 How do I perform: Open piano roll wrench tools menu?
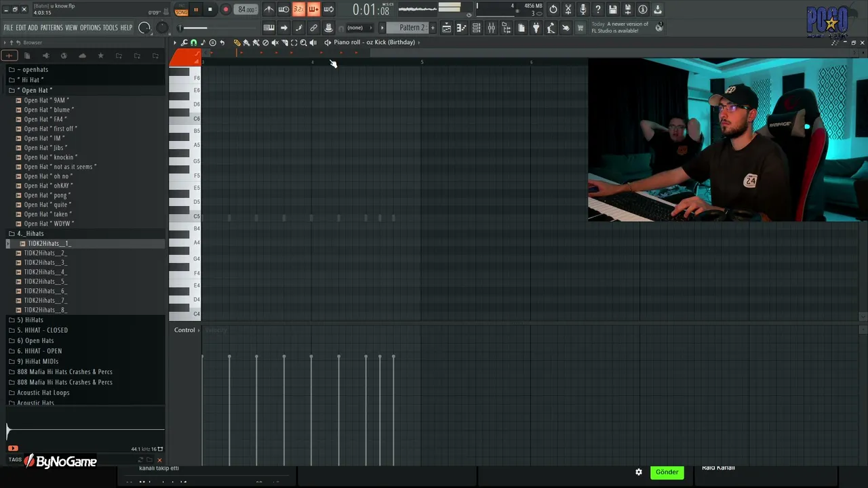[x=184, y=43]
